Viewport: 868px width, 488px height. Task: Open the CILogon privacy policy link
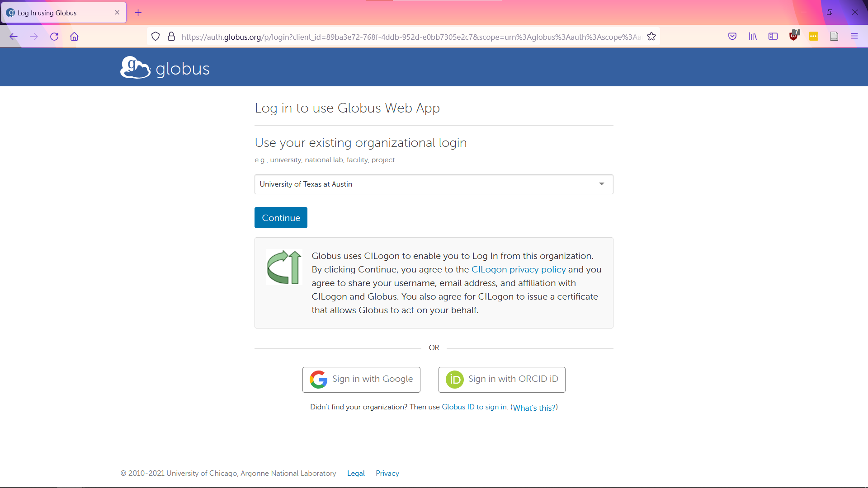coord(519,269)
